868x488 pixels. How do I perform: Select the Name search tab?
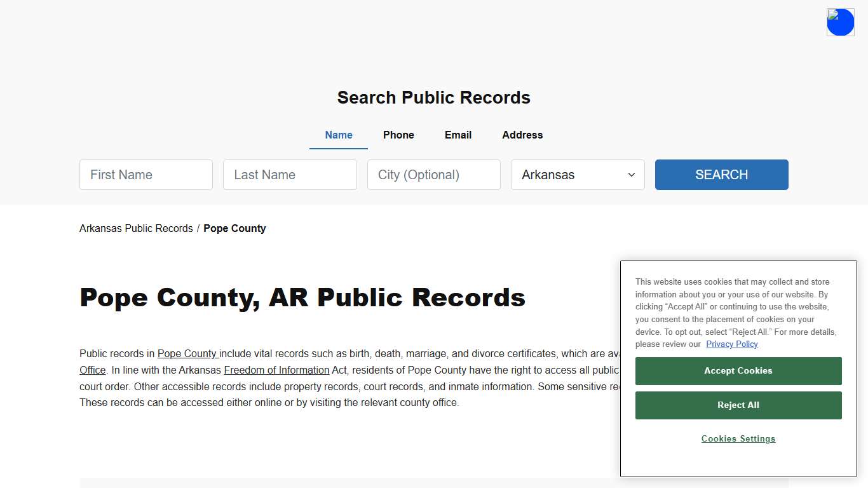tap(338, 135)
